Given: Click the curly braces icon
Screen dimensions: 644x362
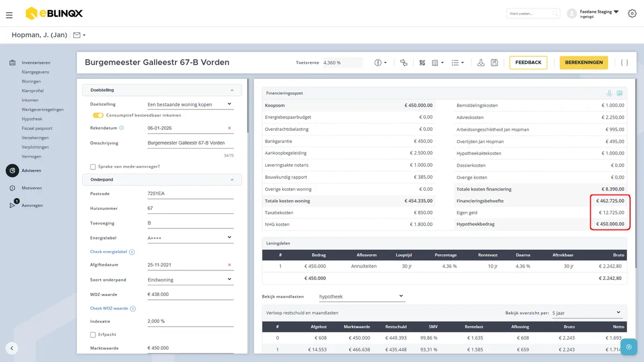Looking at the screenshot, I should 624,63.
